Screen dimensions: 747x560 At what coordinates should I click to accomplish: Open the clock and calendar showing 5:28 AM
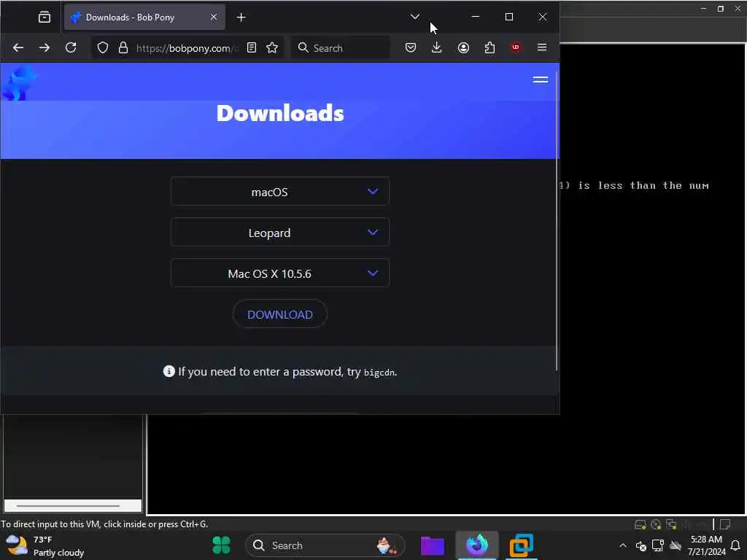(x=706, y=545)
